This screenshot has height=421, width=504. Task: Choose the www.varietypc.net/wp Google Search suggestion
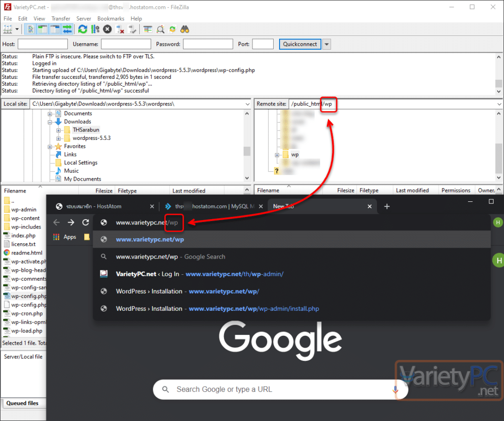(x=291, y=257)
